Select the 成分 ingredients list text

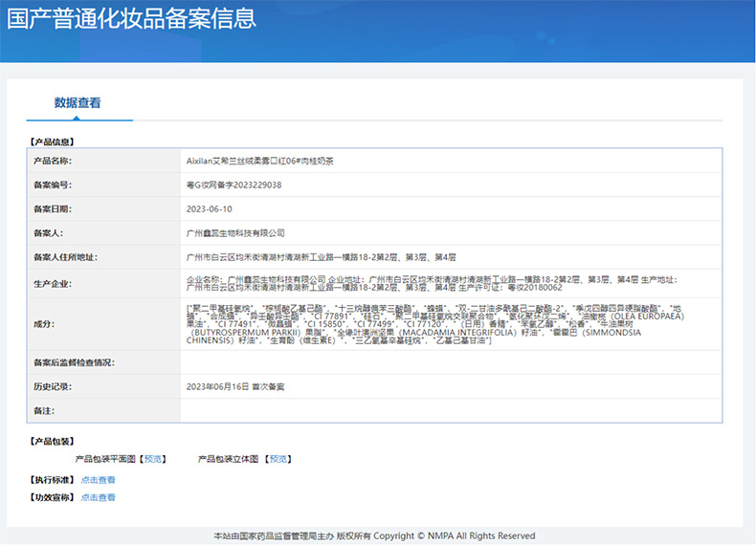pos(435,324)
